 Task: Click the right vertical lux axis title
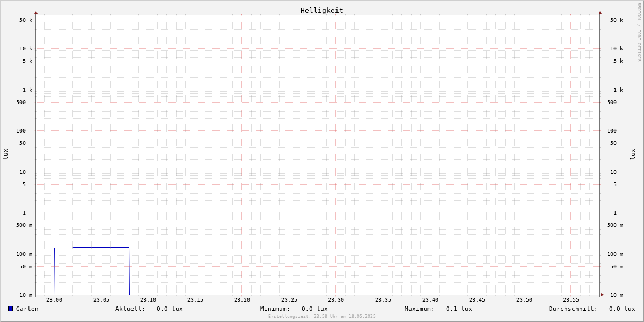tap(633, 154)
